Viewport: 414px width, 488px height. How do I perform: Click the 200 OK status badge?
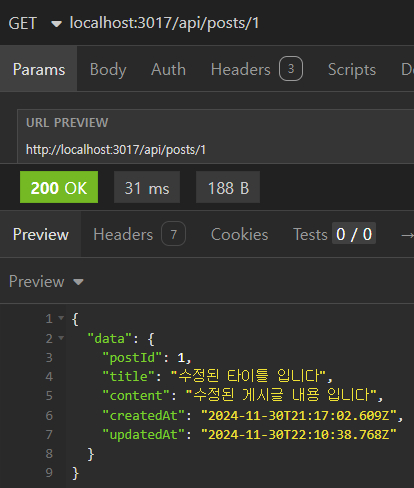pyautogui.click(x=59, y=187)
